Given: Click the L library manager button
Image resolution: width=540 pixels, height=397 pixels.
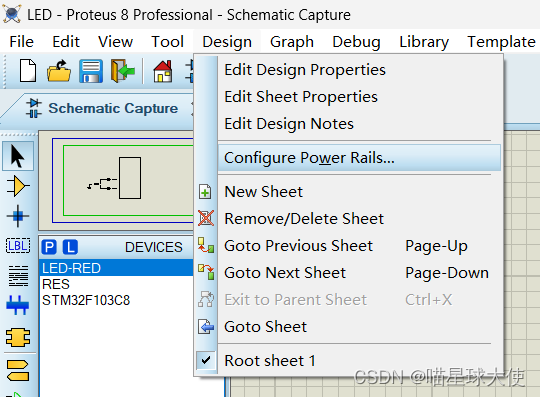Looking at the screenshot, I should [70, 247].
